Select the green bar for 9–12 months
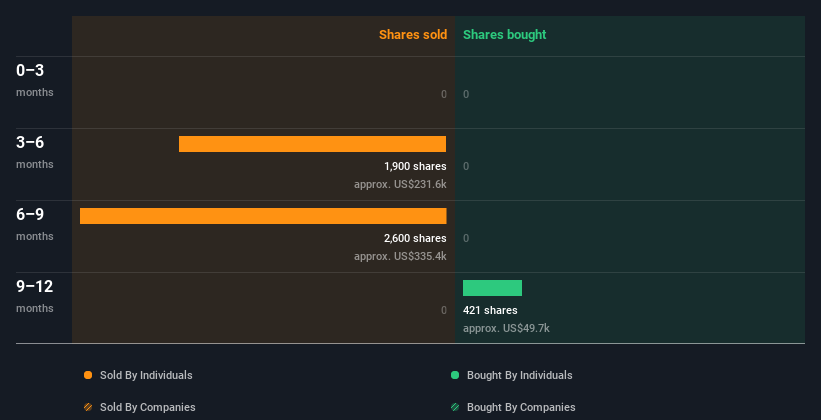Screen dimensions: 821x420 point(492,288)
